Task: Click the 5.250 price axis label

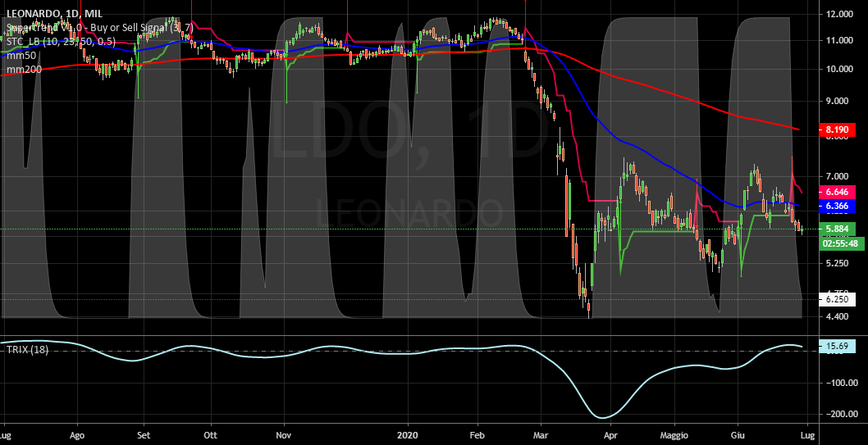Action: (838, 263)
